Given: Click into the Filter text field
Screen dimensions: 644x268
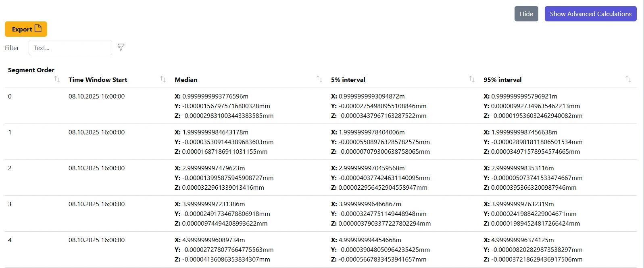Looking at the screenshot, I should pyautogui.click(x=70, y=47).
